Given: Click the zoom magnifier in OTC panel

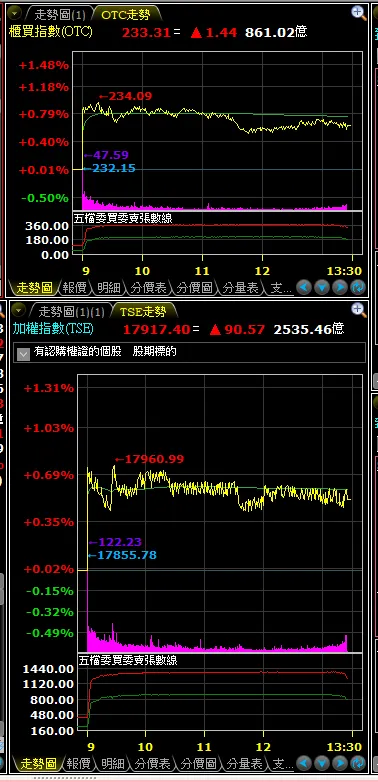Looking at the screenshot, I should (359, 13).
